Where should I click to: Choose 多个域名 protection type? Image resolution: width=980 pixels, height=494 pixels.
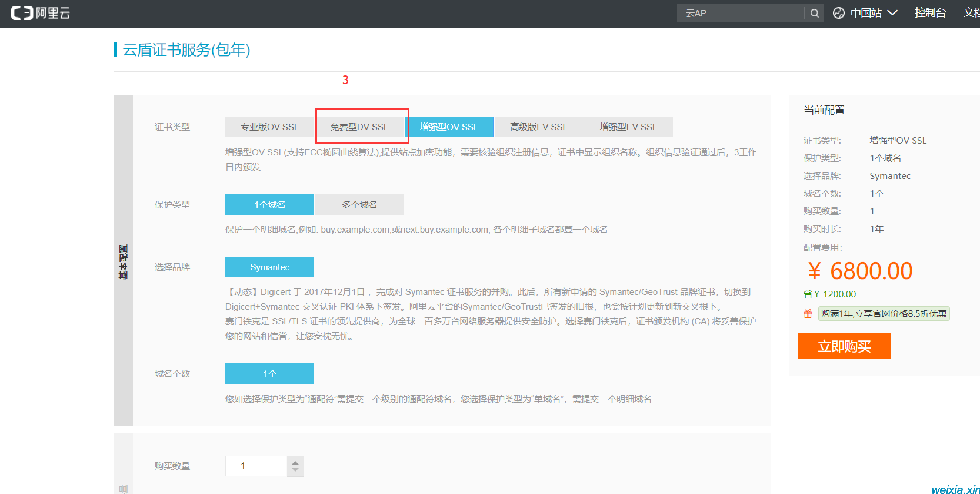click(x=359, y=204)
